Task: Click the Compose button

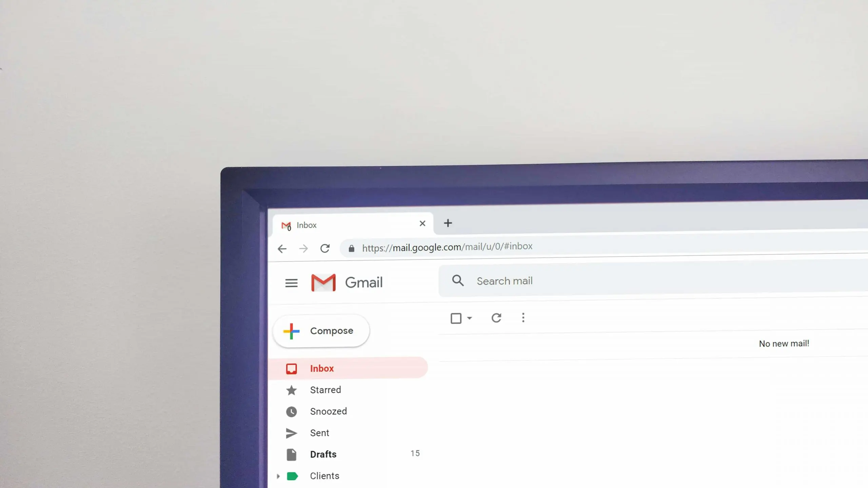Action: (x=322, y=331)
